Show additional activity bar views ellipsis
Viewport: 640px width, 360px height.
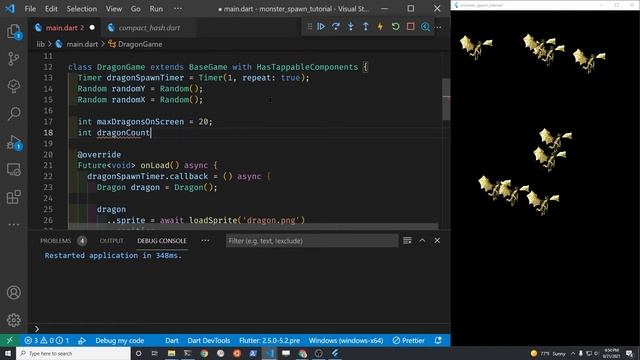(x=14, y=224)
